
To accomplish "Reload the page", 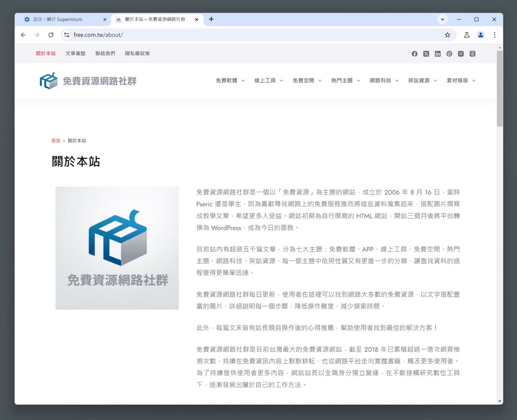I will point(51,35).
